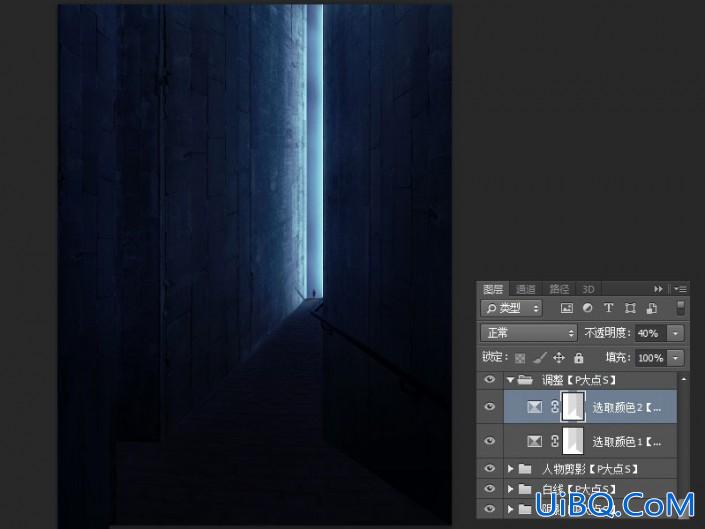Screen dimensions: 705x529
Task: Select the 人物剪影【P大点S】 group name
Action: tap(589, 470)
